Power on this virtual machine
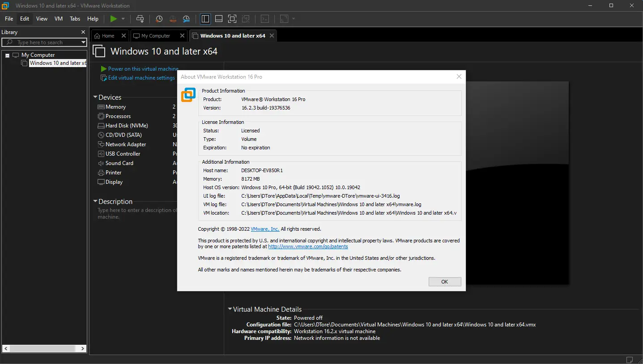Screen dimensions: 643x364 [x=139, y=68]
